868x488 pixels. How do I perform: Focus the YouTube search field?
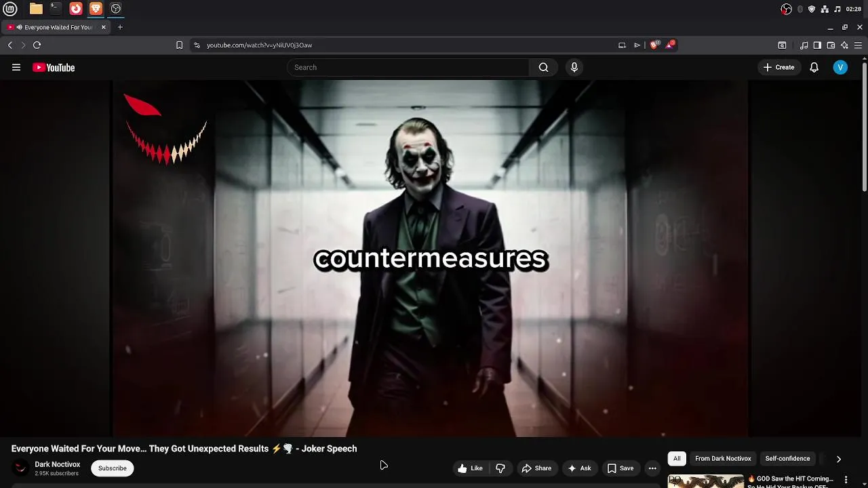click(x=408, y=67)
